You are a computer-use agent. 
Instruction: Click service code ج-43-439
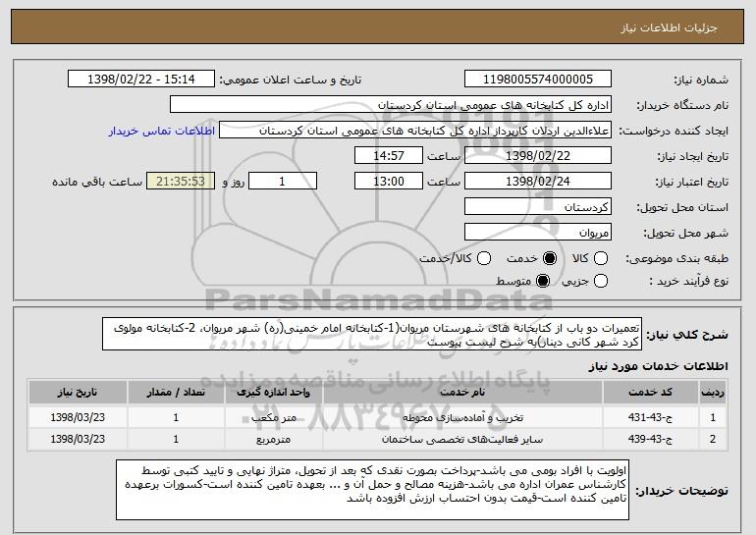pyautogui.click(x=650, y=439)
